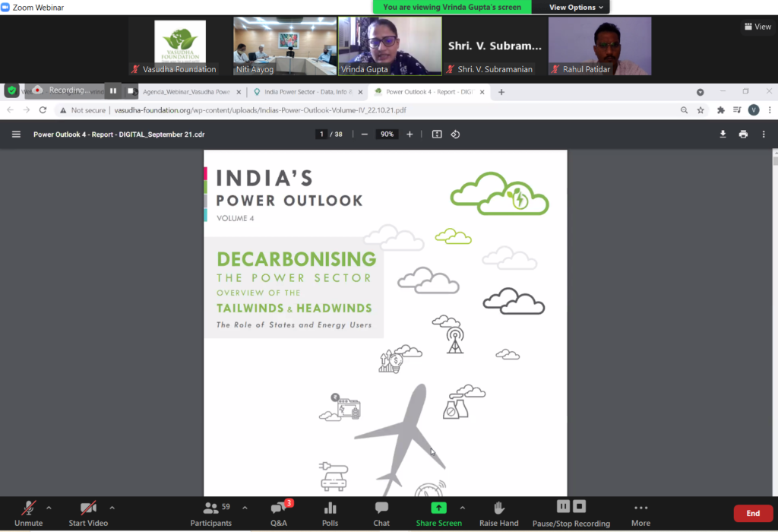Pause the recording in Zoom bottom toolbar
778x532 pixels.
(x=563, y=506)
